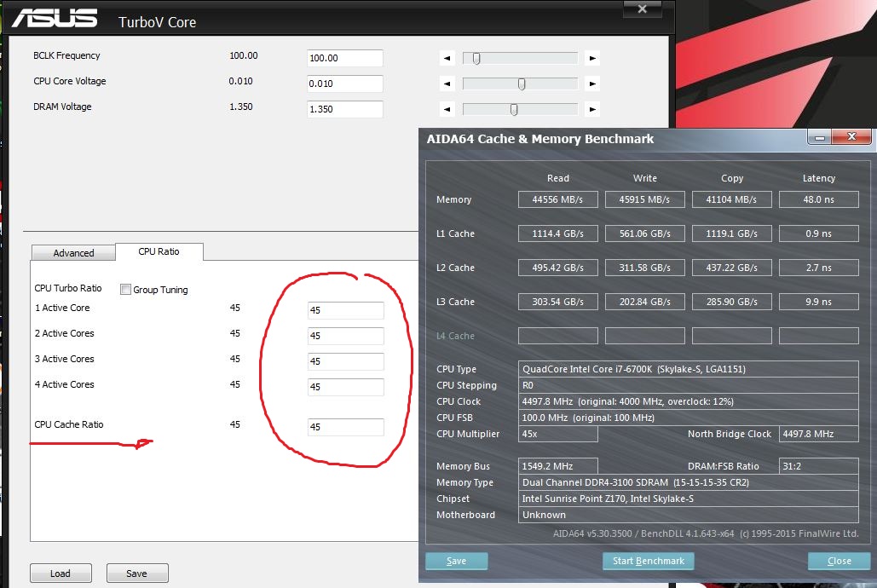This screenshot has height=588, width=877.
Task: Click the Save button in TurboV Core
Action: [137, 574]
